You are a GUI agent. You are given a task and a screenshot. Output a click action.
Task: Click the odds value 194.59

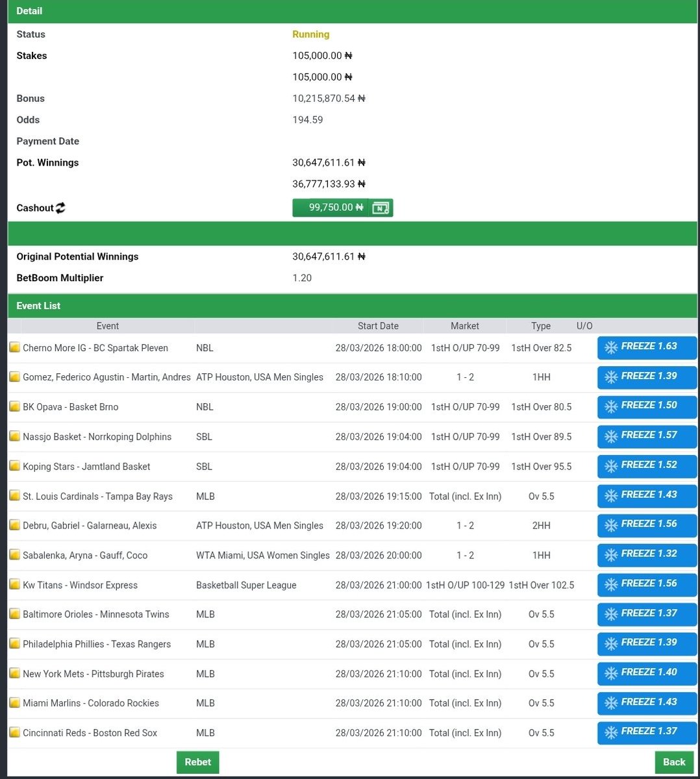pos(308,120)
